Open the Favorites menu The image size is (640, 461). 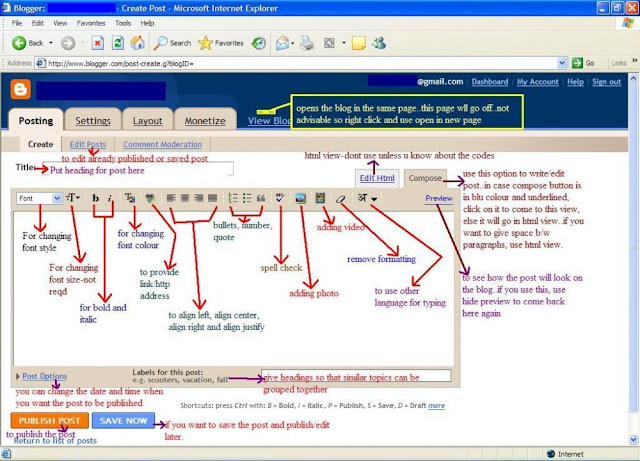91,23
